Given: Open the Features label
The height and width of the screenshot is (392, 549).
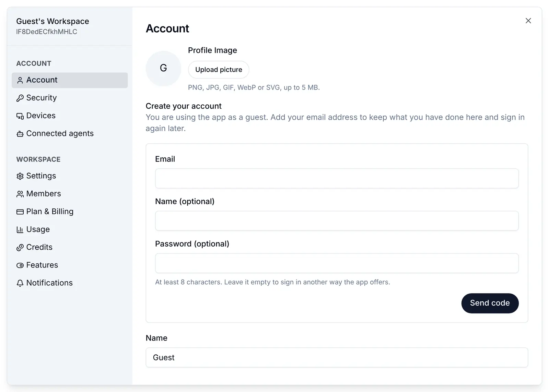Looking at the screenshot, I should pyautogui.click(x=42, y=265).
